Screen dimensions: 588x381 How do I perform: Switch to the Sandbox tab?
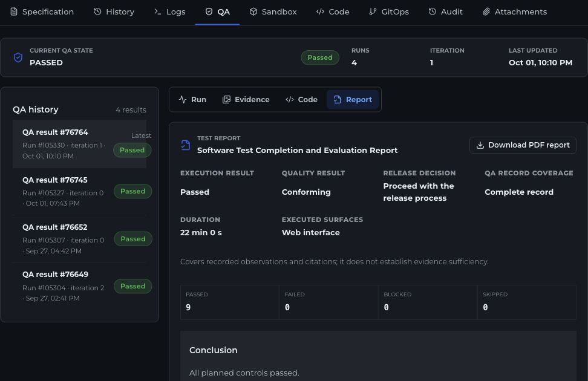(273, 11)
